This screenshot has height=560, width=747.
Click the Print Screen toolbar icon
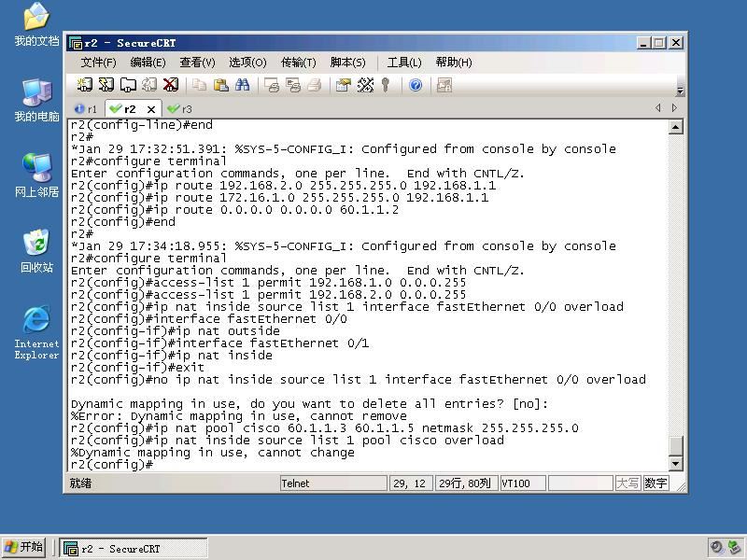point(272,85)
